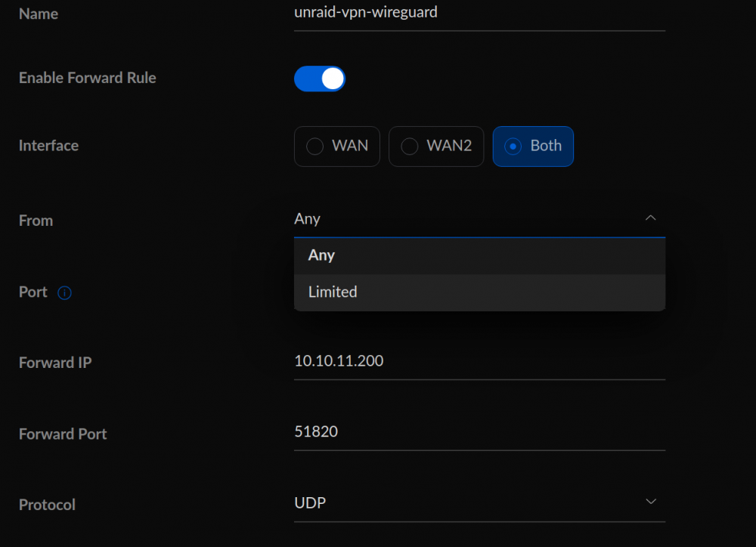The image size is (756, 547).
Task: Close the From dropdown showing Any
Action: (x=480, y=219)
